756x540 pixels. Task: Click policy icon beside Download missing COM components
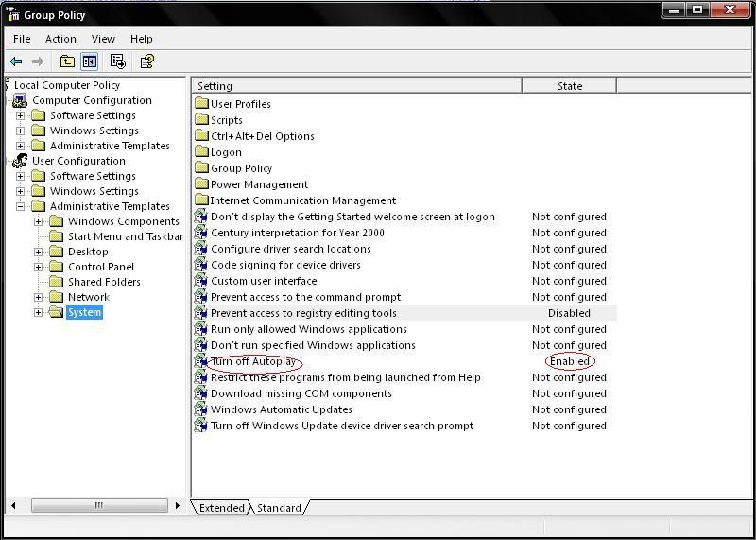(200, 393)
